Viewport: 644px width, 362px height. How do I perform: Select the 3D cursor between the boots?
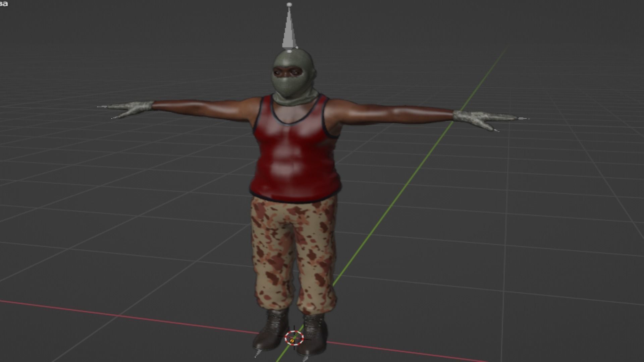point(294,338)
